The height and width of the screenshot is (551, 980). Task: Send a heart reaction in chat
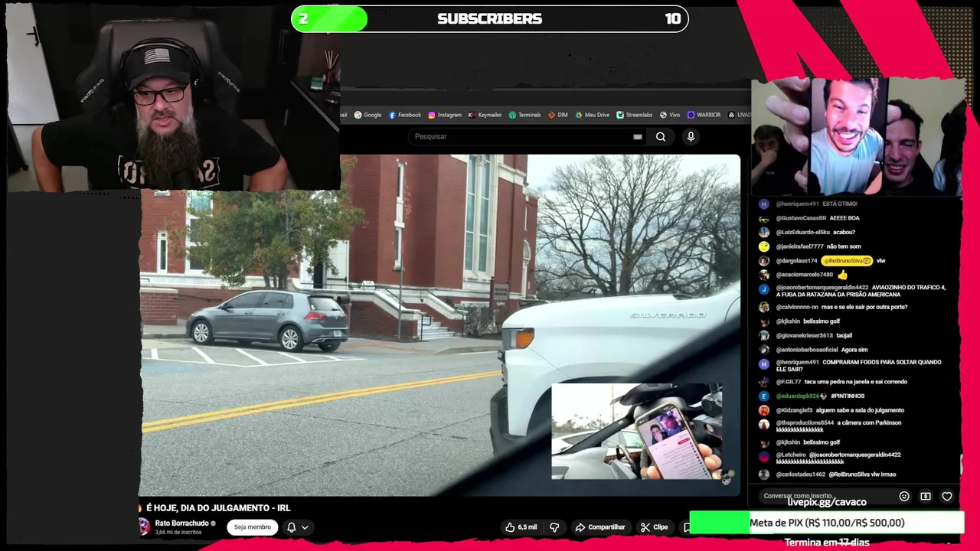(x=947, y=497)
